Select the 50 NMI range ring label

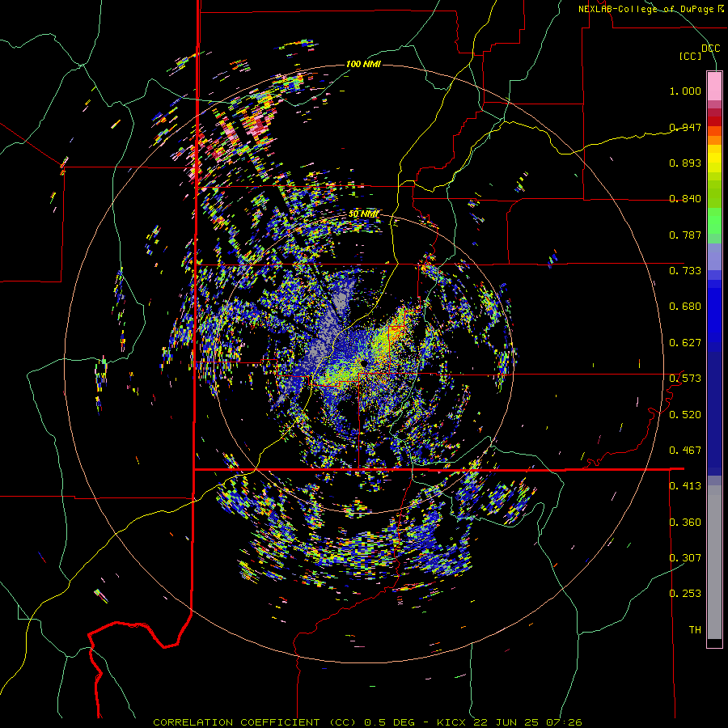click(x=363, y=214)
